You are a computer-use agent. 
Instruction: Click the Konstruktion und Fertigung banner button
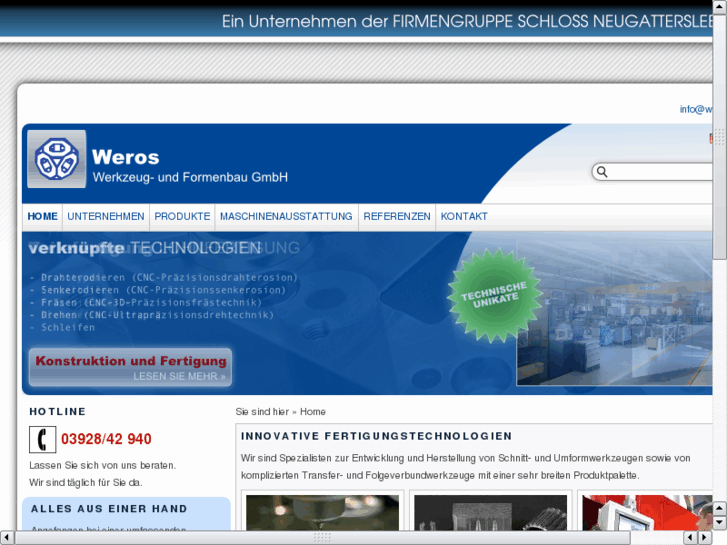coord(130,367)
